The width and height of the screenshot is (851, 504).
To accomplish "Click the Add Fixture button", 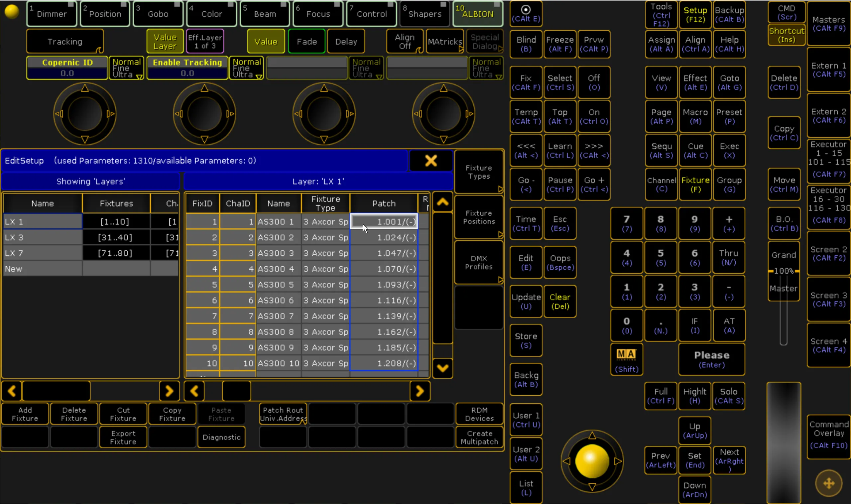I will (x=25, y=414).
